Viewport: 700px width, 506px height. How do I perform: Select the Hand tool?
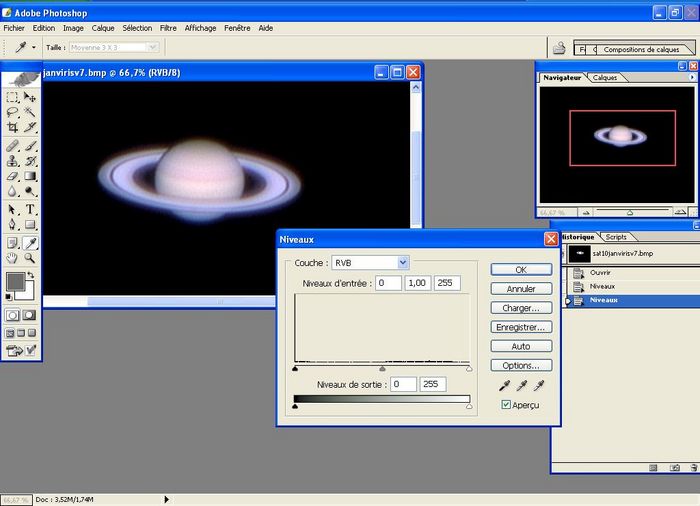click(x=12, y=257)
